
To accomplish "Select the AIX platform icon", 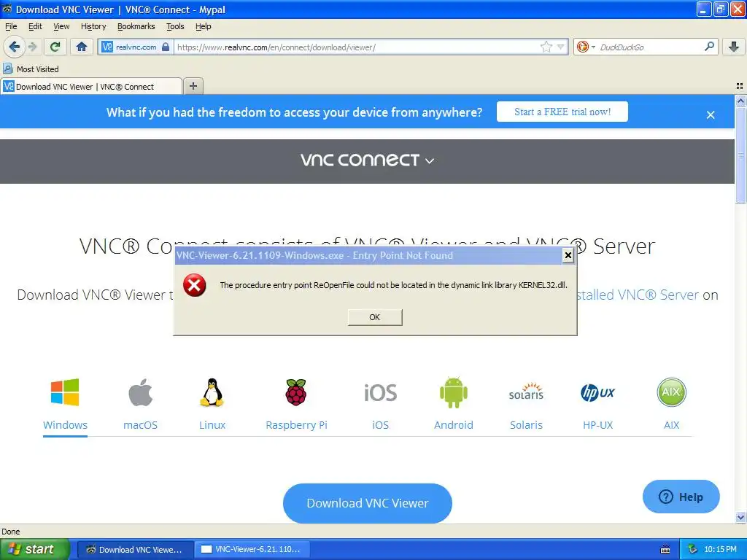I will [671, 392].
